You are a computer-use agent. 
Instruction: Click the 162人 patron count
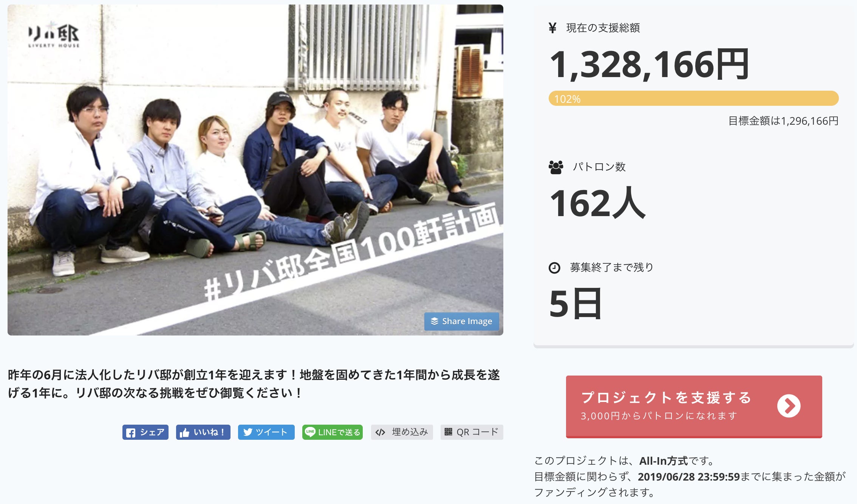[597, 203]
